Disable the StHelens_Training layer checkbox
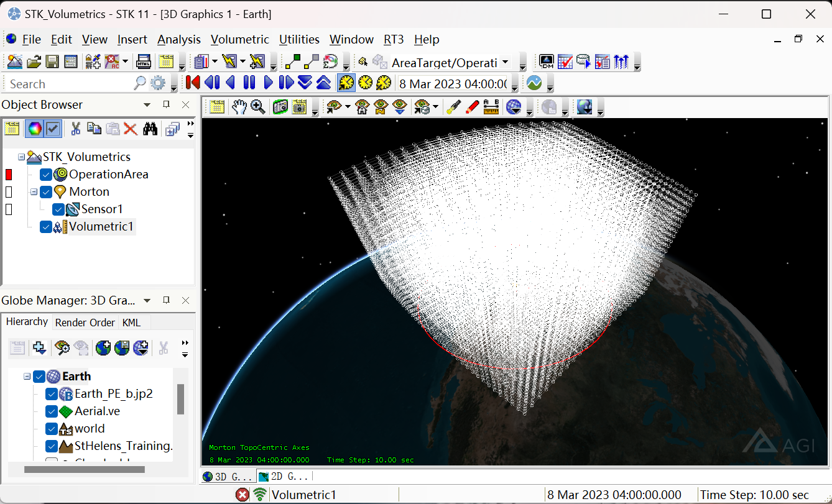The width and height of the screenshot is (832, 504). 51,446
